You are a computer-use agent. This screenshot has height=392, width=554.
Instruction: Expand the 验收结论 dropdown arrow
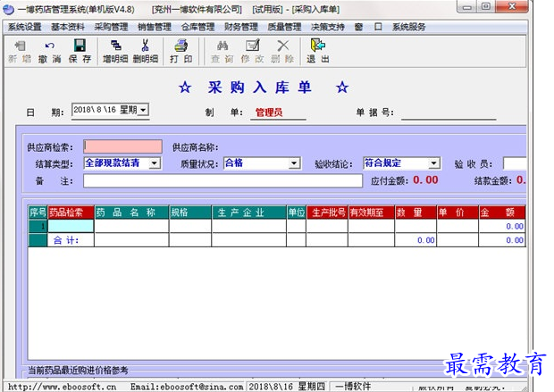(433, 163)
